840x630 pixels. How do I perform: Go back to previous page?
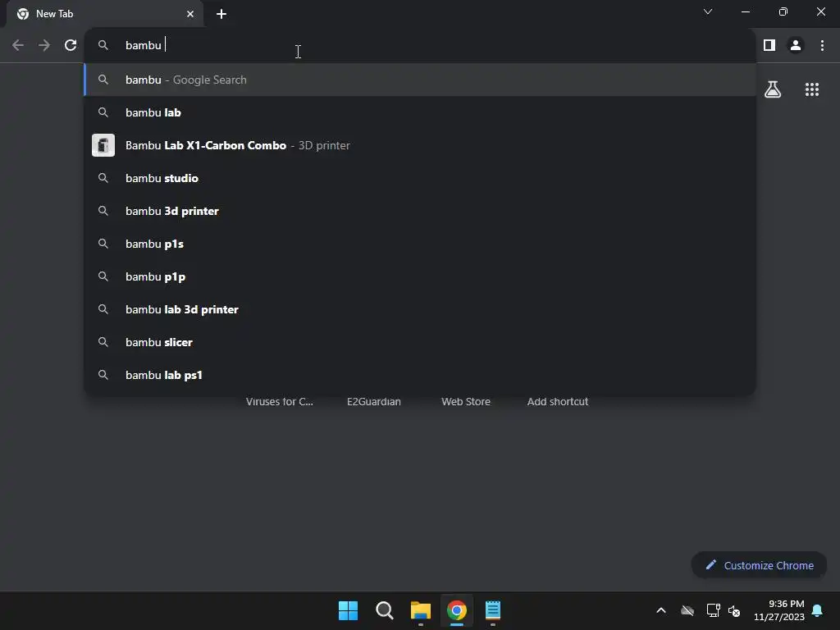coord(18,46)
